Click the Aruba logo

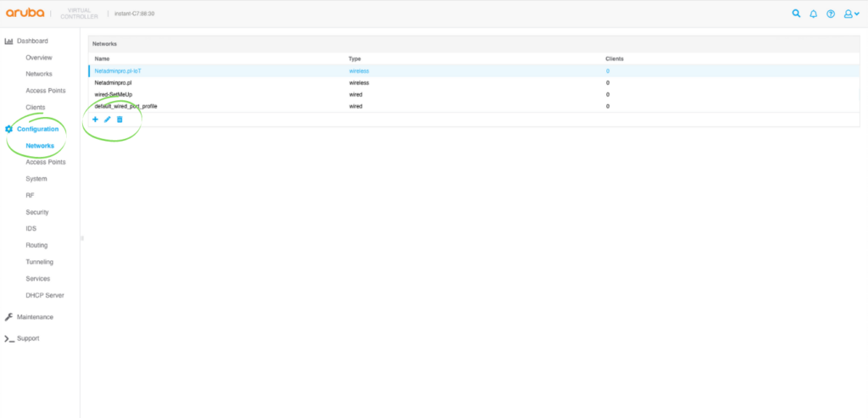pyautogui.click(x=27, y=13)
